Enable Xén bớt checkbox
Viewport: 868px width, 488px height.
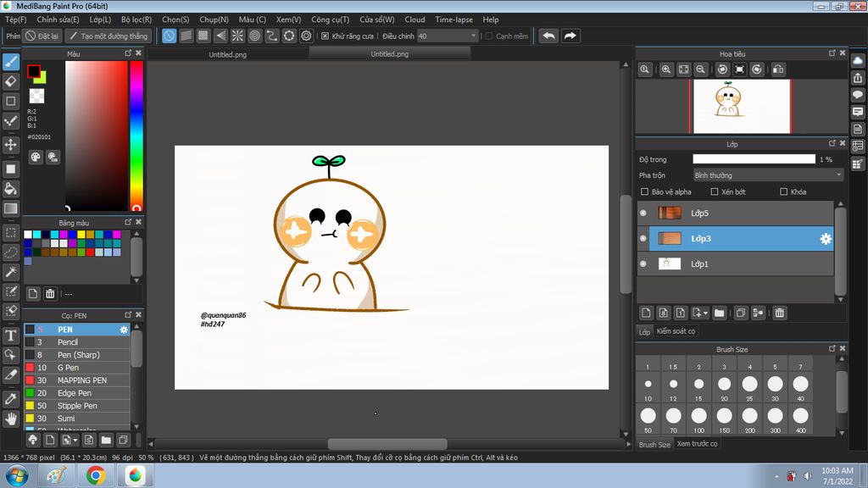click(x=715, y=192)
